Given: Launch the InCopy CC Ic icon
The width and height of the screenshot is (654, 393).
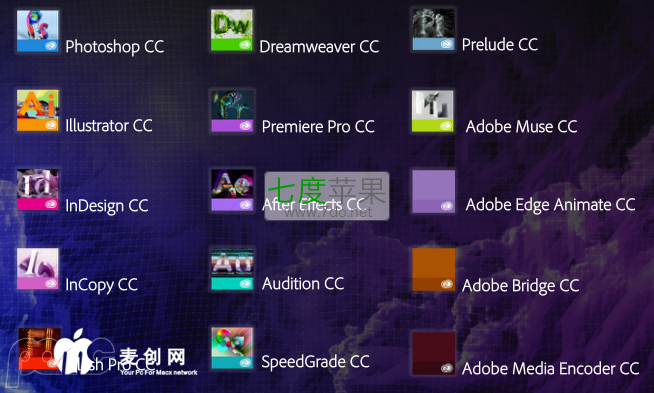Looking at the screenshot, I should [38, 269].
